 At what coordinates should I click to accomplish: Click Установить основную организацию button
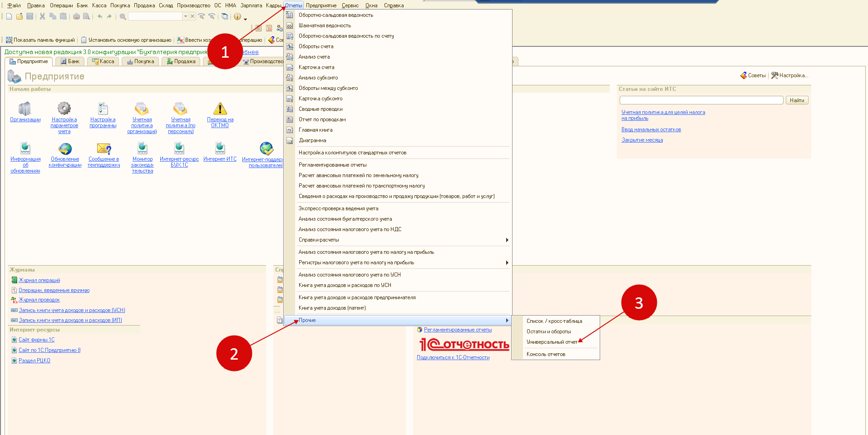click(x=126, y=40)
